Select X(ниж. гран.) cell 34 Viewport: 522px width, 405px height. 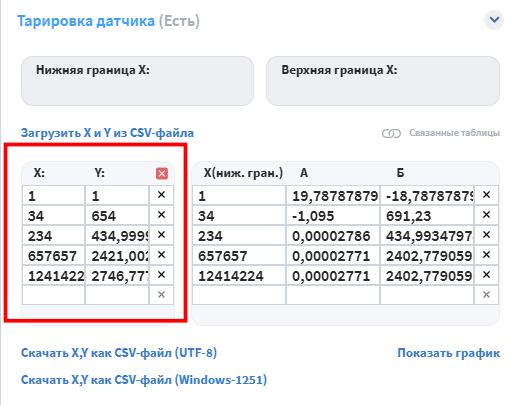pyautogui.click(x=239, y=215)
